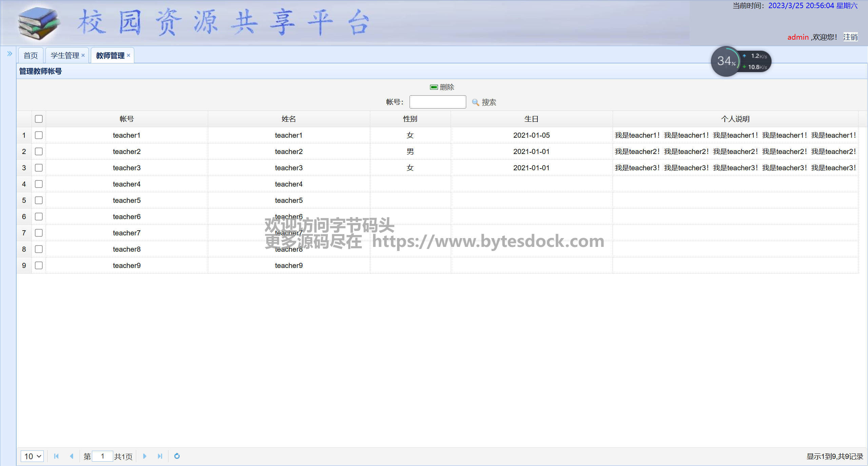
Task: Click the 注销 logout link
Action: pyautogui.click(x=850, y=37)
